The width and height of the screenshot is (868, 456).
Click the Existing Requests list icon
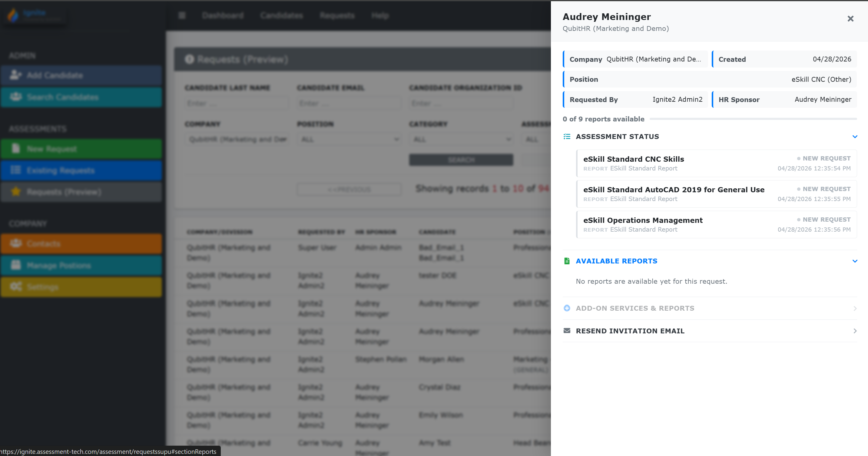(15, 170)
